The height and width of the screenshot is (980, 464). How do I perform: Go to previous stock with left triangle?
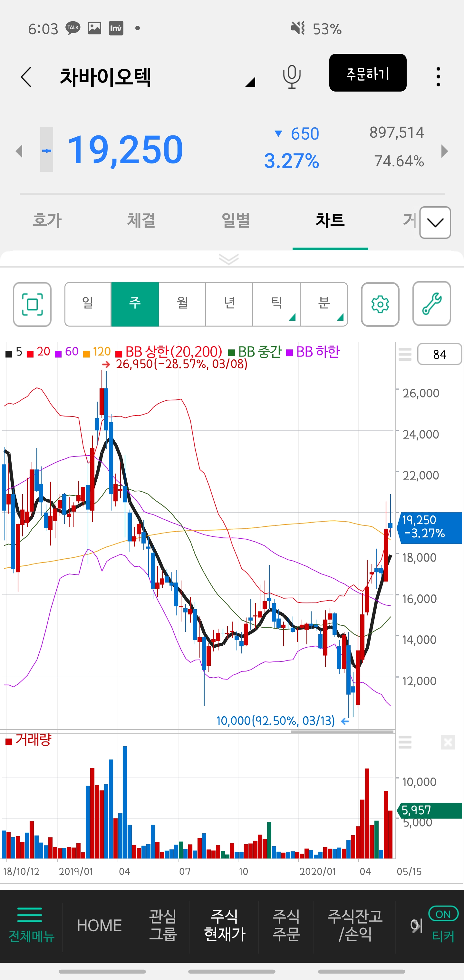[x=19, y=151]
